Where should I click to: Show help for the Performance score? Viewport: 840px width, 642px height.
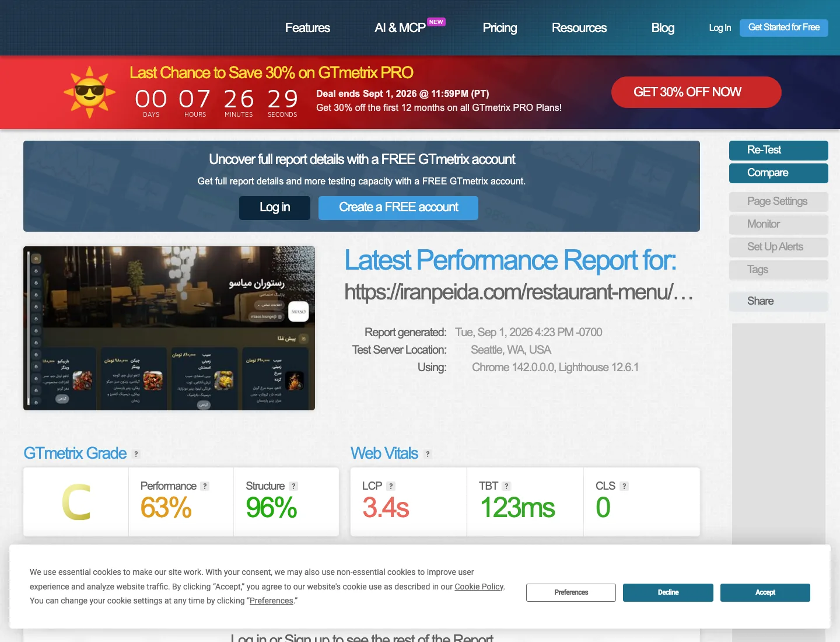[205, 486]
